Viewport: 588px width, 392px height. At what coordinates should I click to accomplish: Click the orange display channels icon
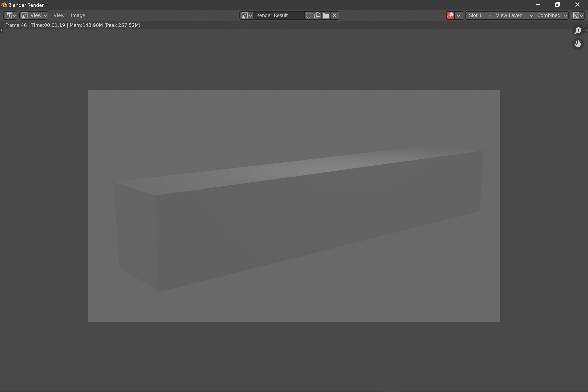(x=450, y=15)
